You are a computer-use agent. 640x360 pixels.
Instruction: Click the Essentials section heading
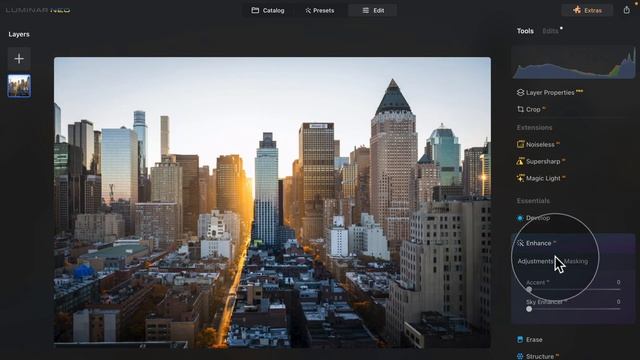click(533, 201)
